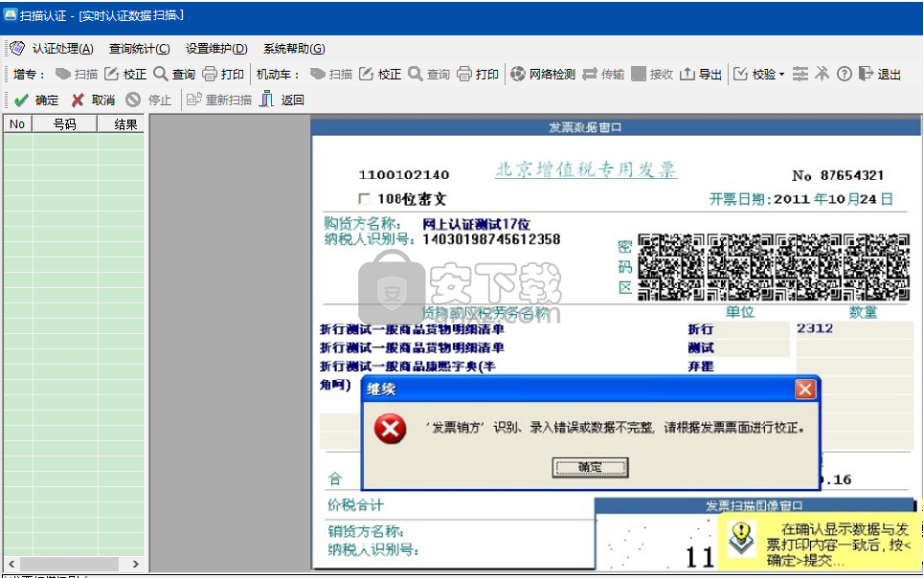Run 网络检测 network check
This screenshot has height=578, width=924.
click(x=543, y=75)
